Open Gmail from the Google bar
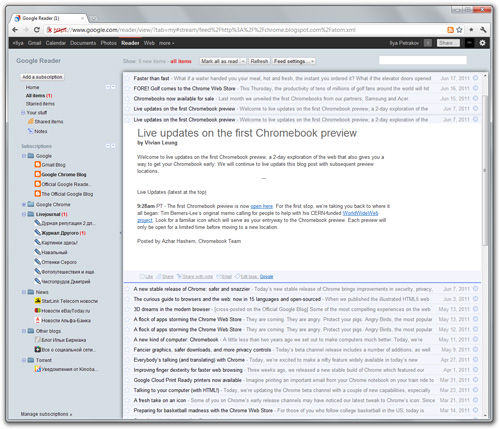This screenshot has height=429, width=500. (34, 43)
